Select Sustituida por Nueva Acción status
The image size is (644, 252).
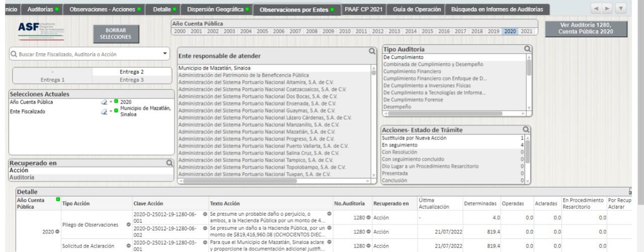pos(454,138)
